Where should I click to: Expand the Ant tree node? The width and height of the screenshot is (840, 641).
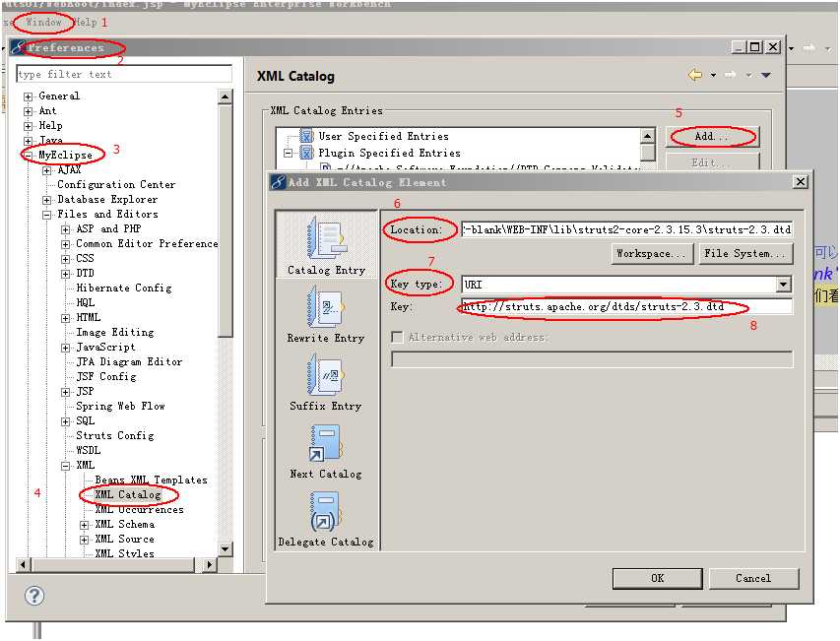coord(28,111)
